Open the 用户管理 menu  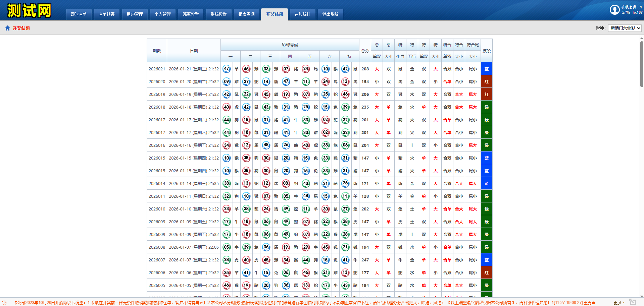tap(135, 14)
